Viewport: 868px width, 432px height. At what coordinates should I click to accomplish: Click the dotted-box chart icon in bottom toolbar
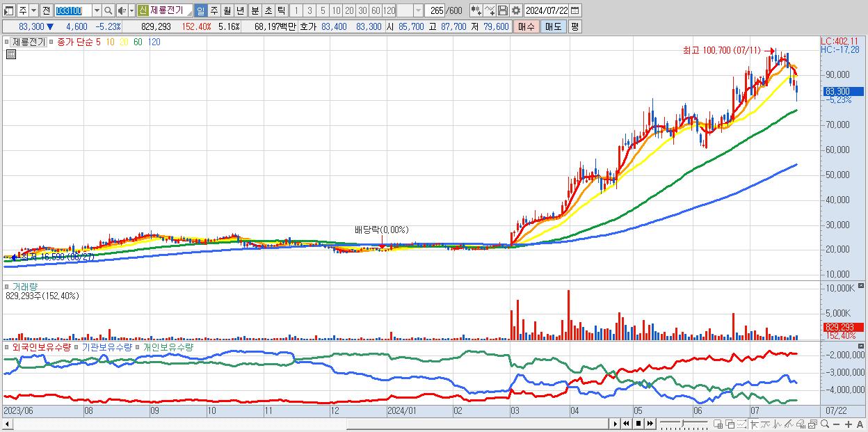(741, 424)
